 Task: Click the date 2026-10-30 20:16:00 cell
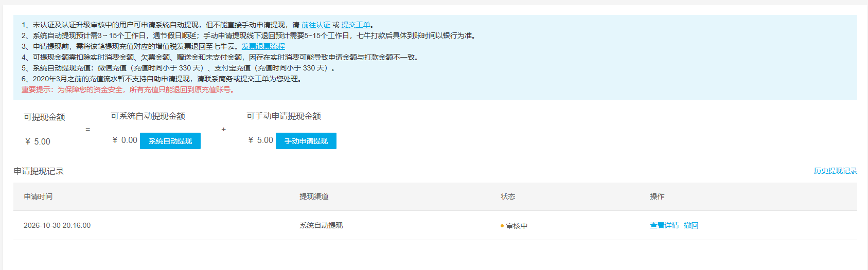(x=57, y=225)
